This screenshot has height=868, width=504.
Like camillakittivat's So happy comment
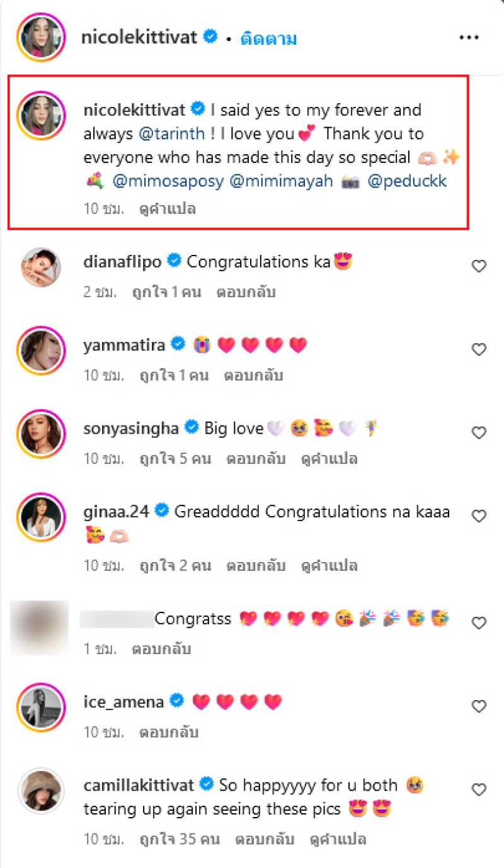pyautogui.click(x=479, y=789)
